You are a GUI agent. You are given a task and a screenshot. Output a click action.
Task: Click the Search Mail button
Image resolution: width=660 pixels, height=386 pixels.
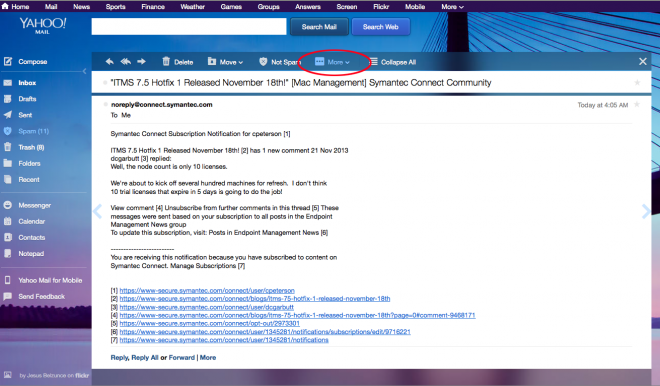[x=319, y=27]
